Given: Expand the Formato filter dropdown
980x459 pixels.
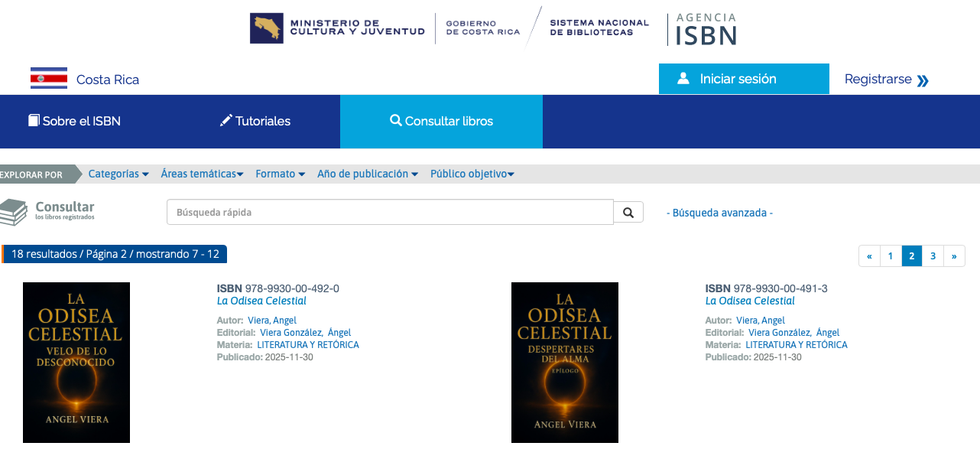Looking at the screenshot, I should coord(280,174).
